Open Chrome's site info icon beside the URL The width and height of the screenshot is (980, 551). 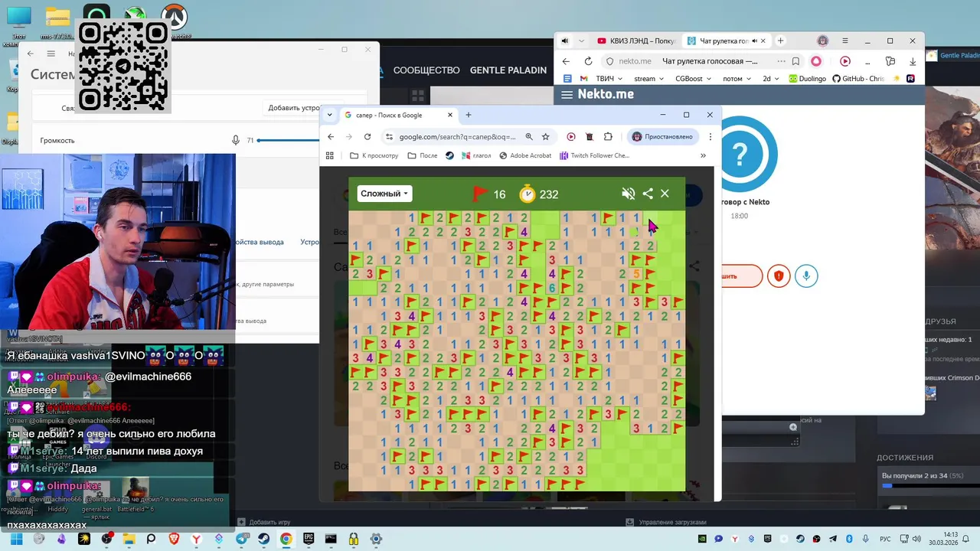tap(389, 137)
